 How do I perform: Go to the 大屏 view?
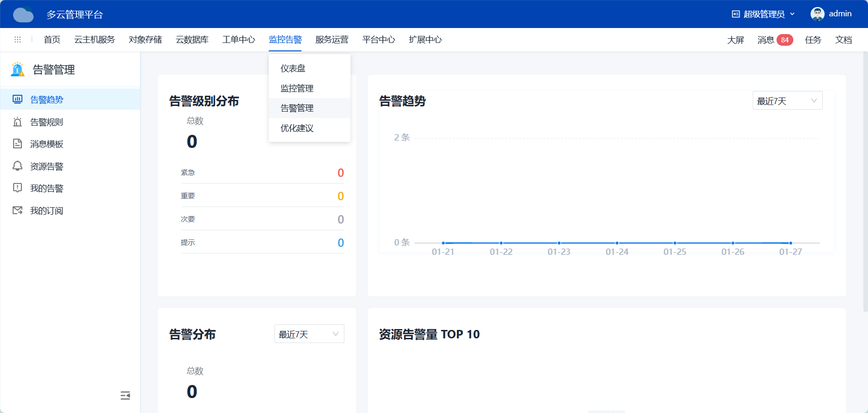(735, 40)
